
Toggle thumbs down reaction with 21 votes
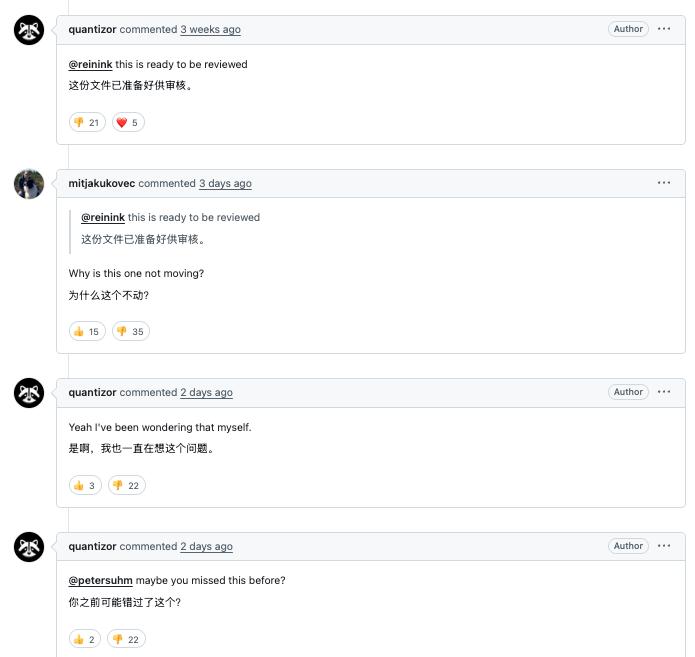(87, 123)
